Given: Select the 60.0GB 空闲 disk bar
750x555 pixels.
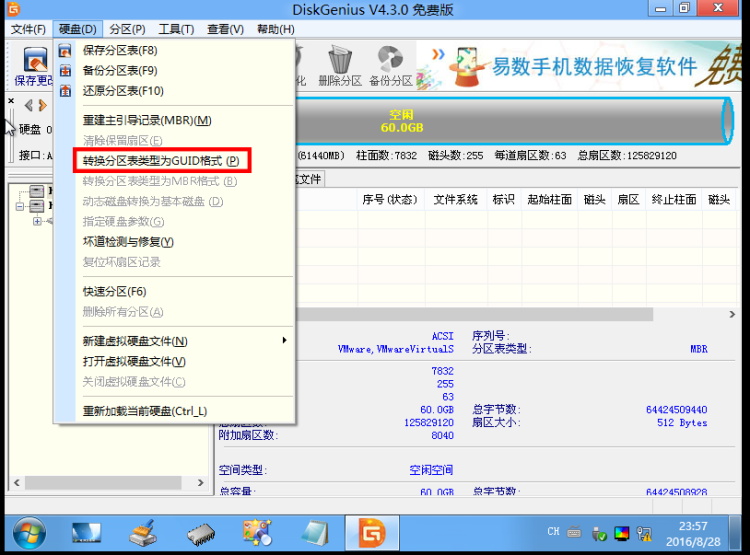Looking at the screenshot, I should tap(512, 121).
